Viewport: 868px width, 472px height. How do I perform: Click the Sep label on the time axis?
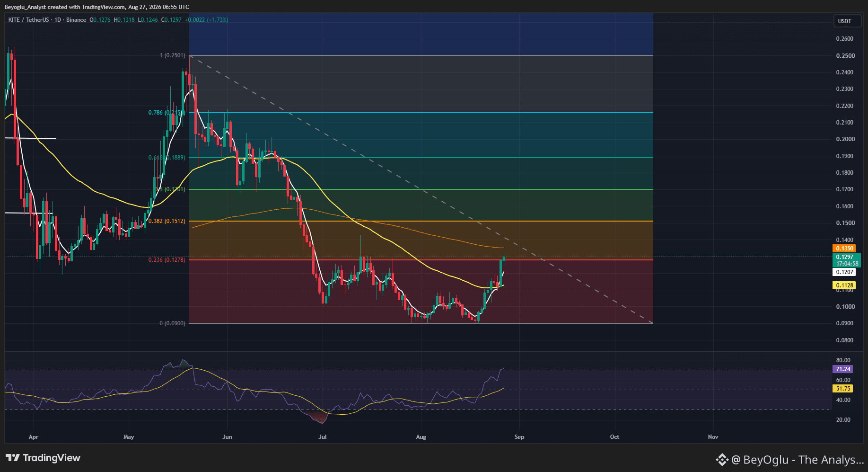point(519,437)
